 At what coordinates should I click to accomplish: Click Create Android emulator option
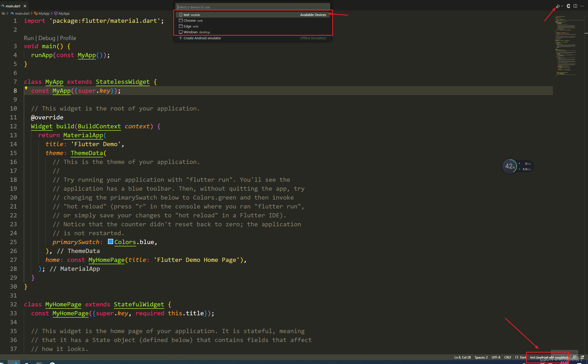click(x=202, y=38)
